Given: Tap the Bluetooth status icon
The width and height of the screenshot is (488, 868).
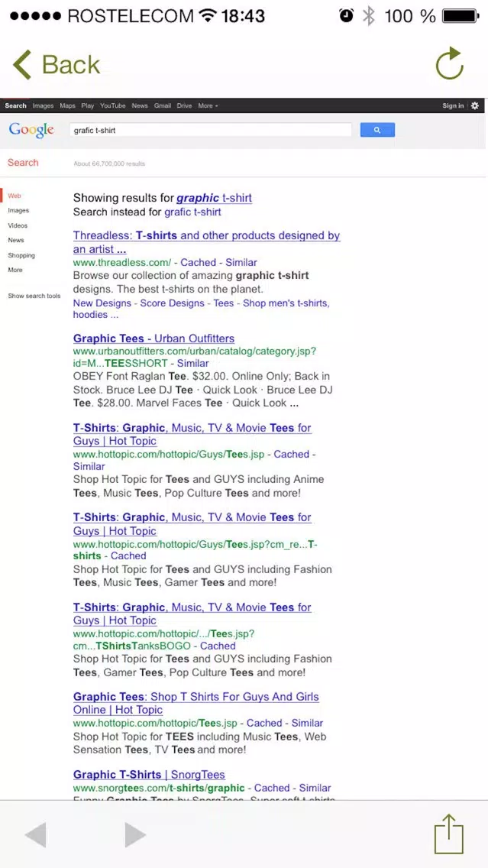Looking at the screenshot, I should pyautogui.click(x=369, y=16).
